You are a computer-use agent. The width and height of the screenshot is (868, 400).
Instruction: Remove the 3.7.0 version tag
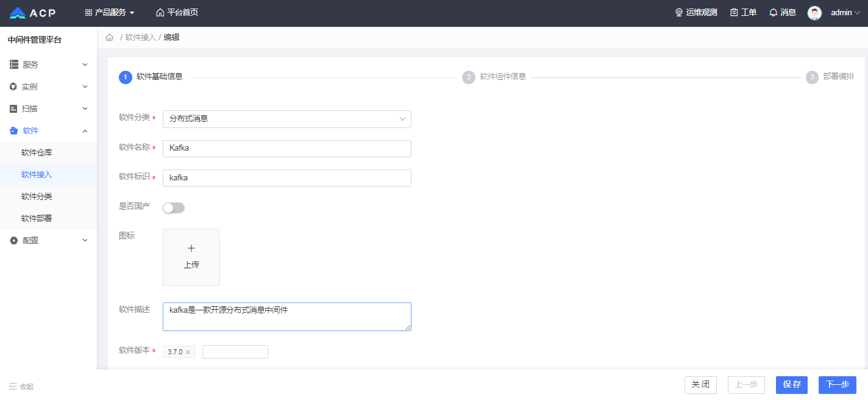pyautogui.click(x=188, y=352)
